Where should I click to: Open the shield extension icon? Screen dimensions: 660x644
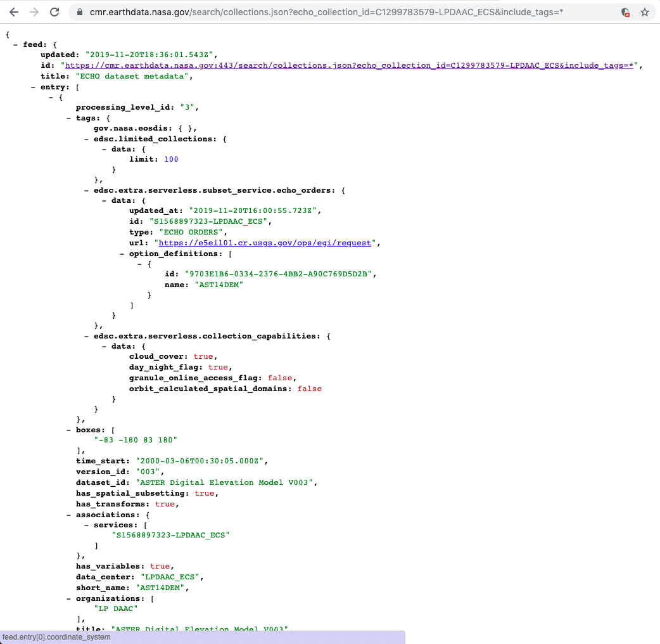pyautogui.click(x=625, y=12)
